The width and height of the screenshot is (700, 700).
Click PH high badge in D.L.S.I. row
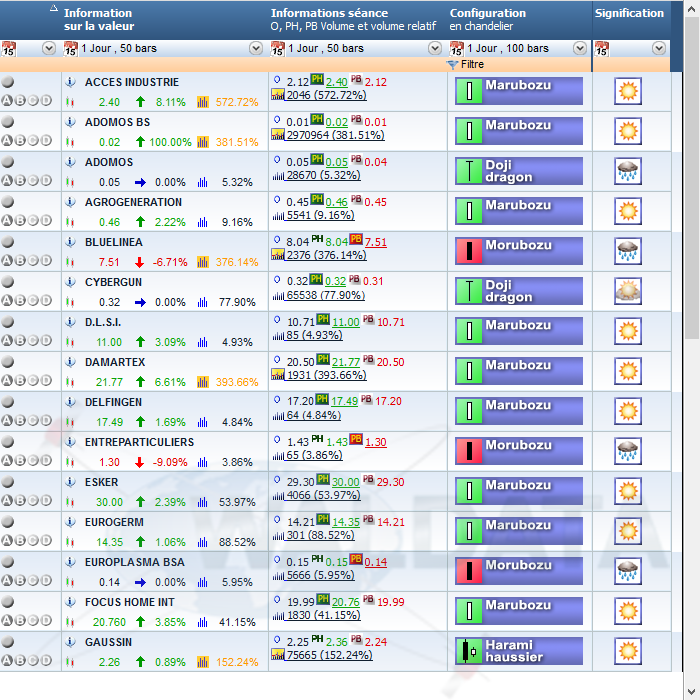pyautogui.click(x=323, y=319)
